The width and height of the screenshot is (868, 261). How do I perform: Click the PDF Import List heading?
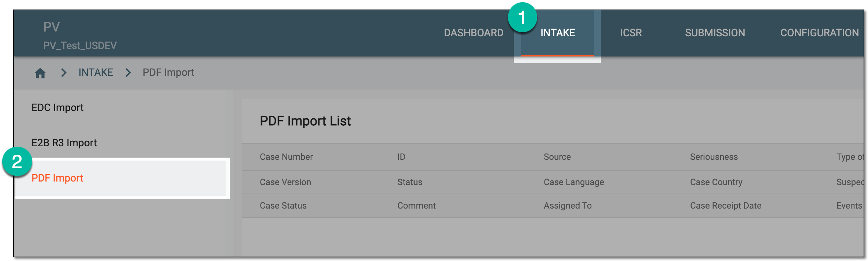[x=305, y=121]
